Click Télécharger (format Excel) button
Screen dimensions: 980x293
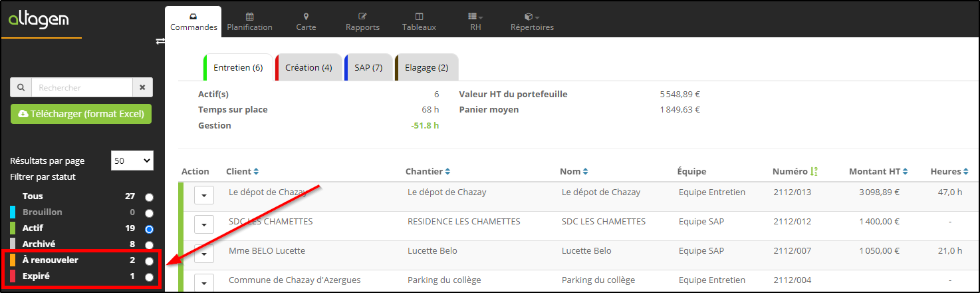81,114
